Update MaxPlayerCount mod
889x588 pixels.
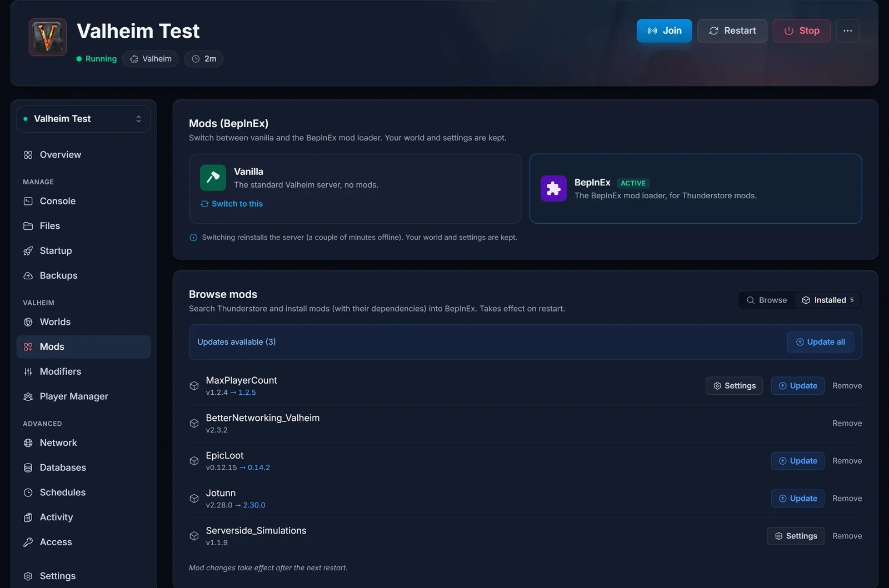point(797,386)
